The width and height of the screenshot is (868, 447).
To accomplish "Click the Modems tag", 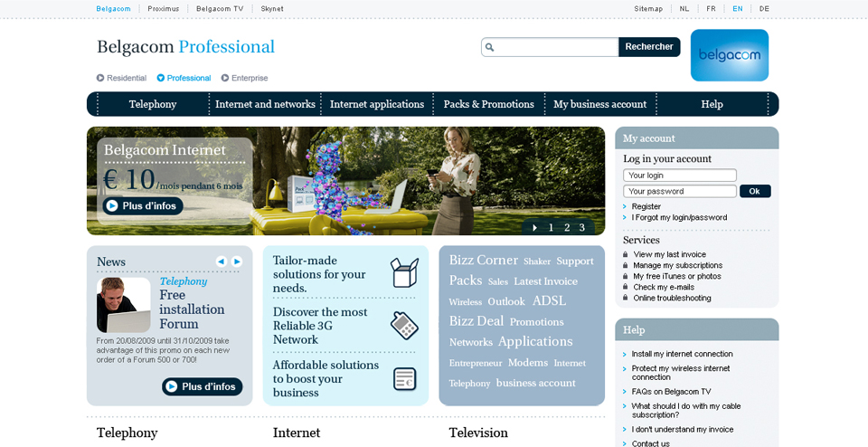I will click(x=528, y=363).
